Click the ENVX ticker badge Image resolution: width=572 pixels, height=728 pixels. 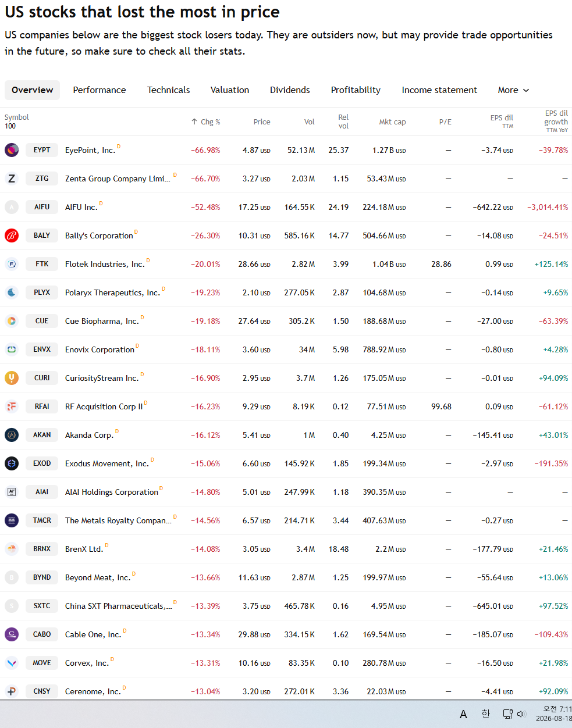[42, 349]
